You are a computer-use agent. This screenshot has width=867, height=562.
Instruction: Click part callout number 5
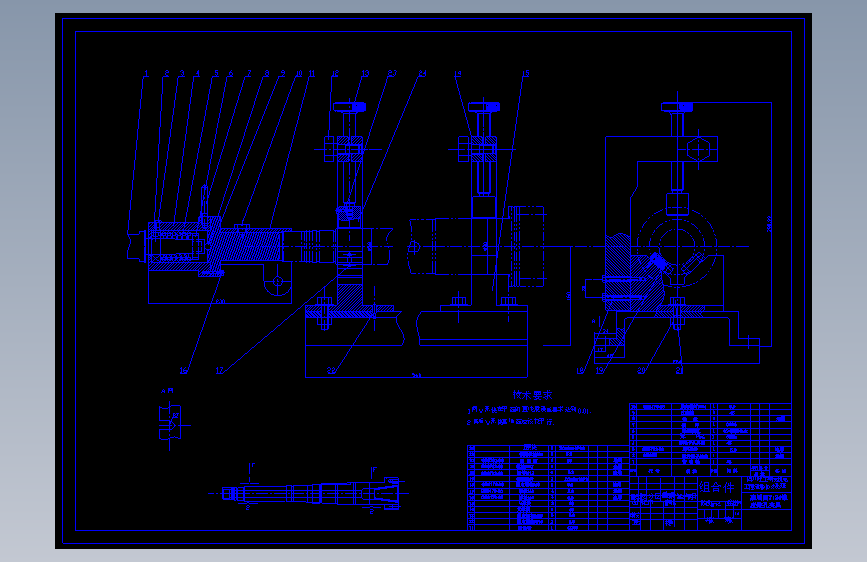[x=216, y=74]
